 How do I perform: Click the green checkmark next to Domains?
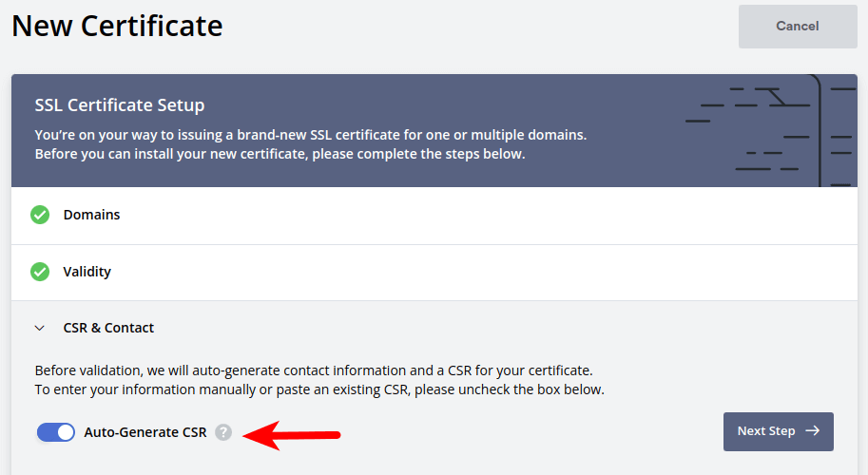pos(40,215)
